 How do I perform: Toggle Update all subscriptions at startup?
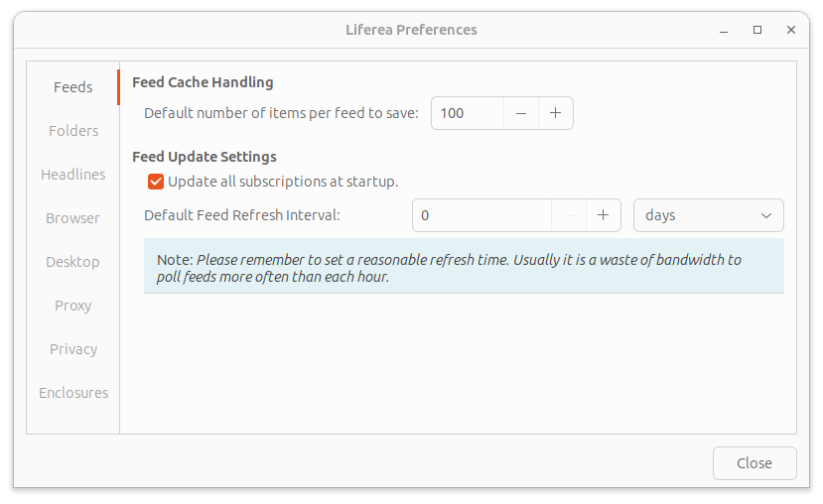156,182
